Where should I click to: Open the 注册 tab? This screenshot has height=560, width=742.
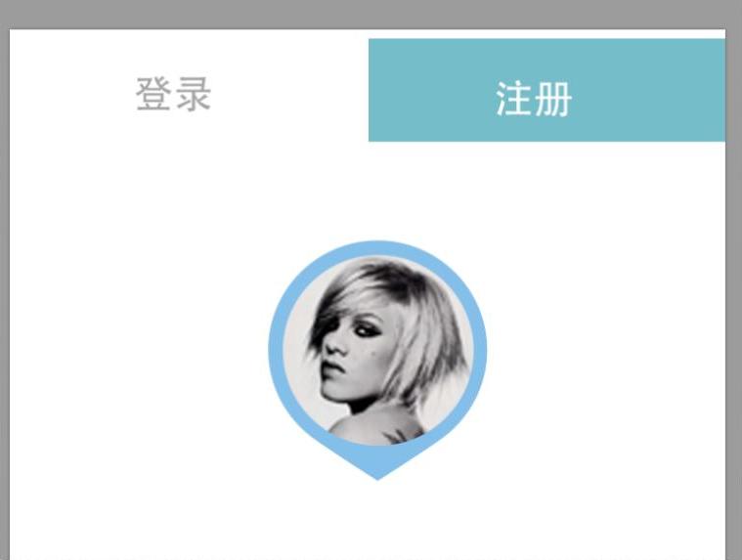(546, 90)
